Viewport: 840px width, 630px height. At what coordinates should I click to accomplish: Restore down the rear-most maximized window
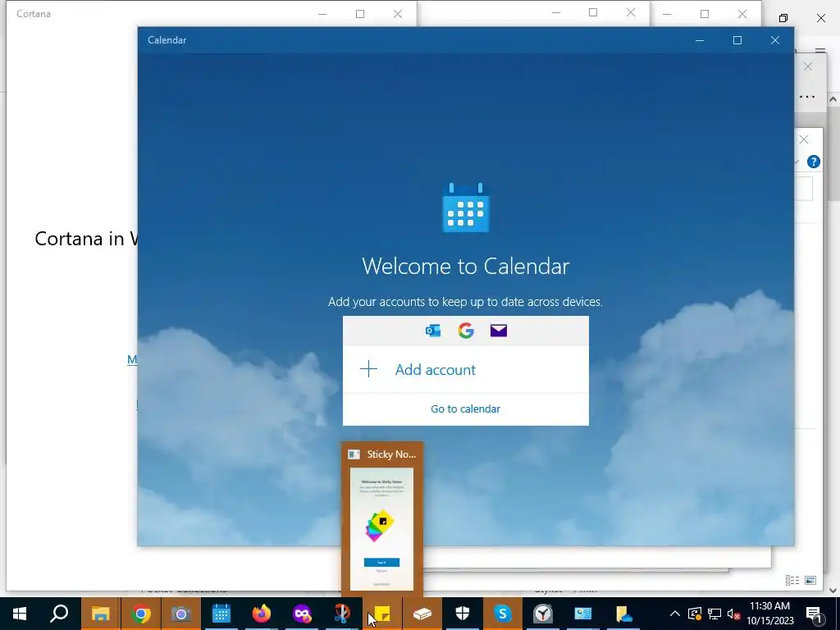tap(783, 18)
